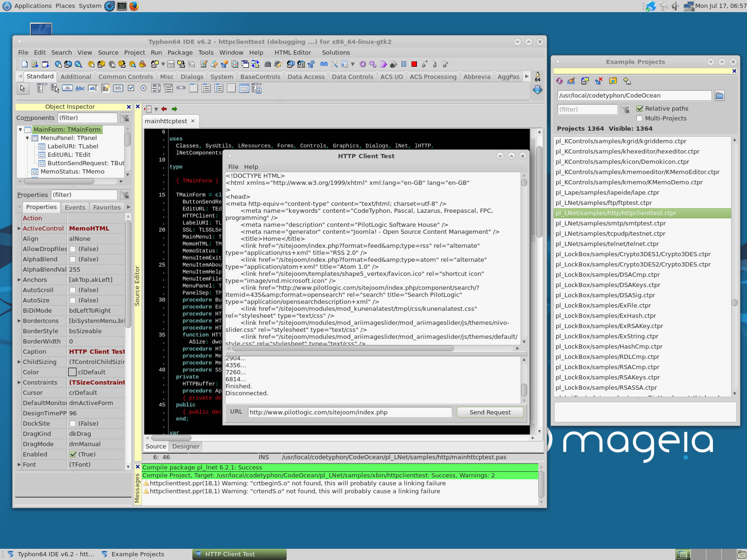Select the TLabel 'Abc' component icon
Viewport: 747px width, 560px height.
click(x=80, y=88)
